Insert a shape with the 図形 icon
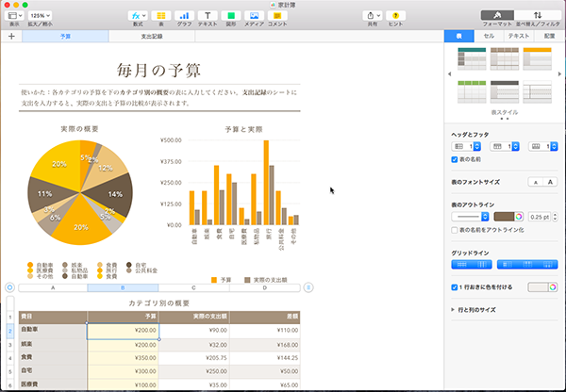The image size is (566, 392). pyautogui.click(x=231, y=15)
